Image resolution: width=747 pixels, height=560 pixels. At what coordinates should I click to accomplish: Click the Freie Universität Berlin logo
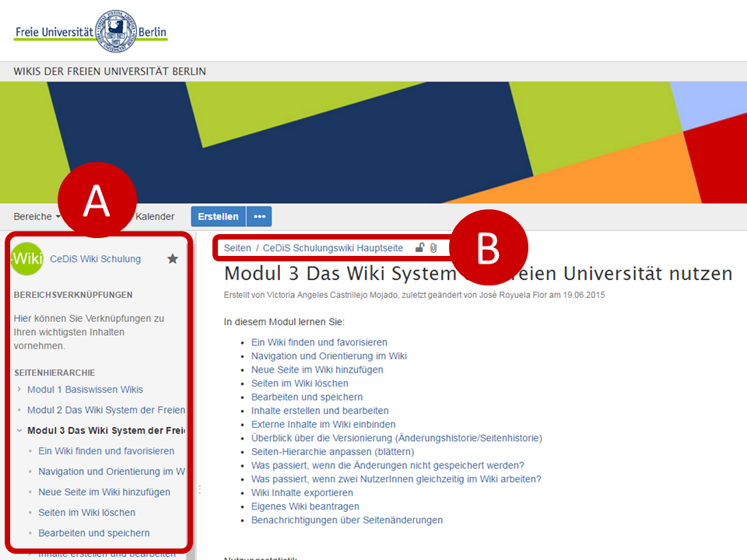(x=90, y=31)
